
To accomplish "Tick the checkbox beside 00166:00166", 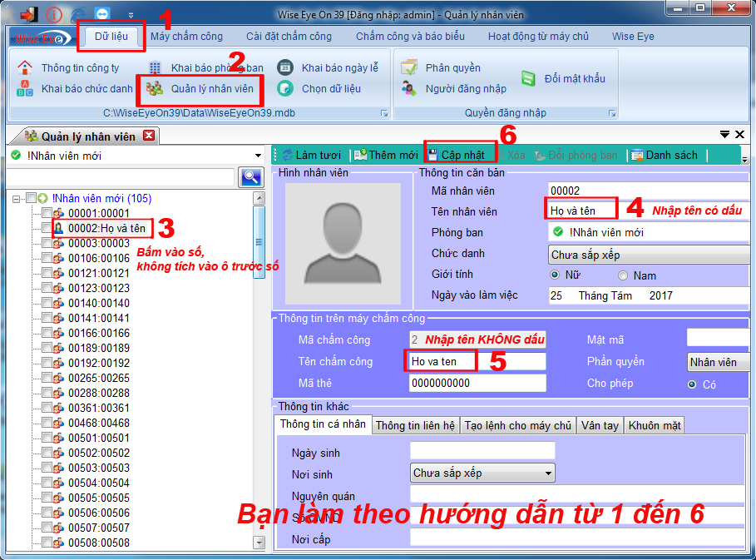I will coord(47,333).
